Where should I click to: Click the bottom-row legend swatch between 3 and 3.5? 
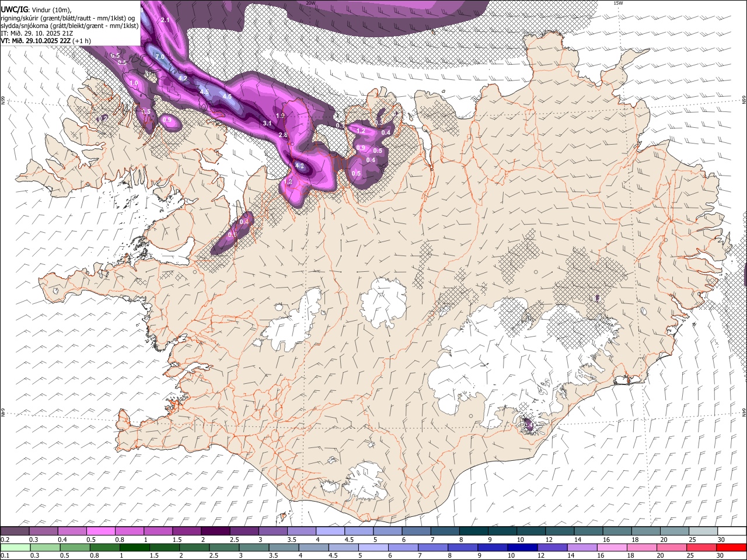click(x=254, y=548)
